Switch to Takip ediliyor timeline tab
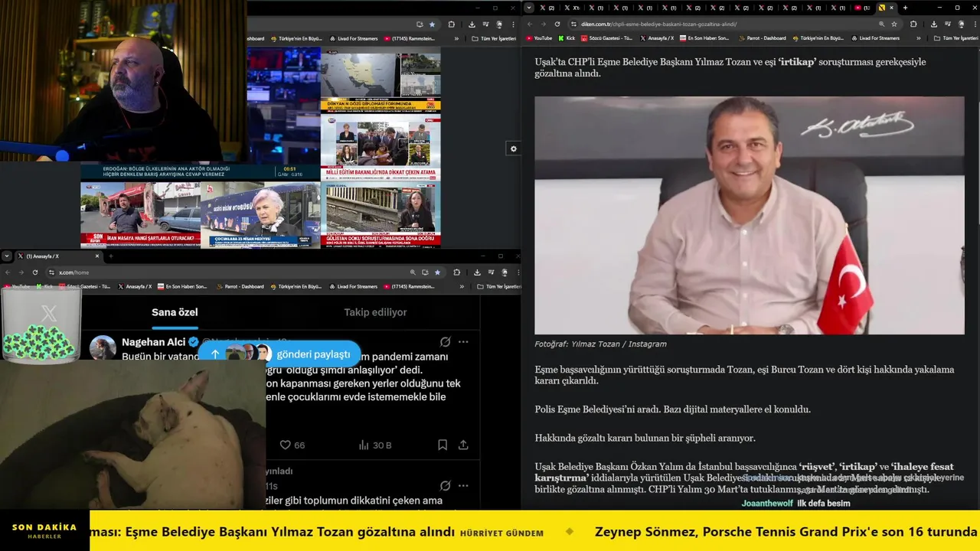 point(375,312)
